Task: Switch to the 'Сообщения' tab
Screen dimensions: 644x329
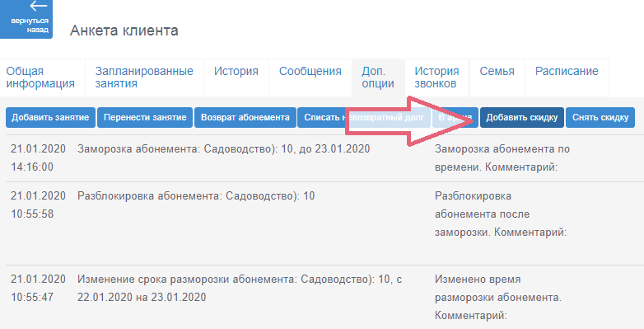Action: click(x=310, y=78)
